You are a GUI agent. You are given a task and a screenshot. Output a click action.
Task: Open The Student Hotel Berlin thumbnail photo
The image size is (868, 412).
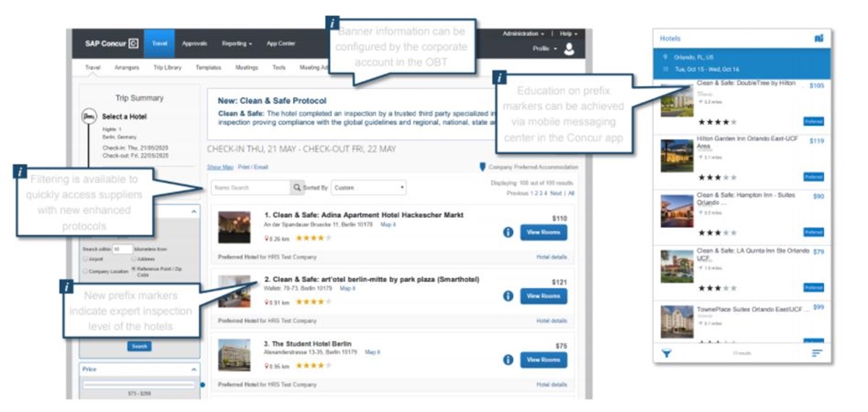tap(234, 355)
